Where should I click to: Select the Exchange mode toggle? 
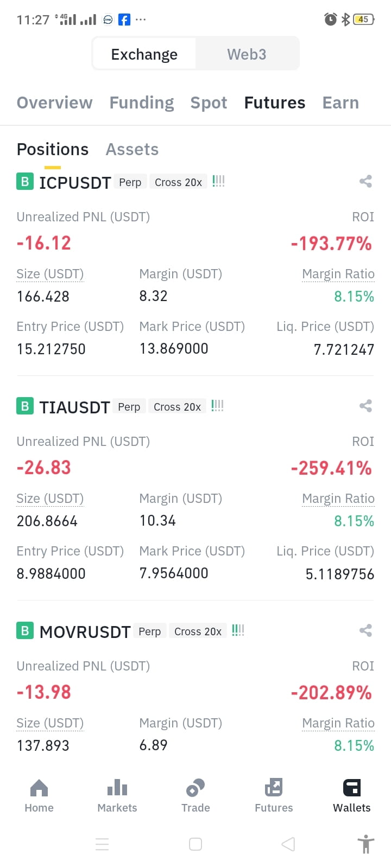click(144, 54)
